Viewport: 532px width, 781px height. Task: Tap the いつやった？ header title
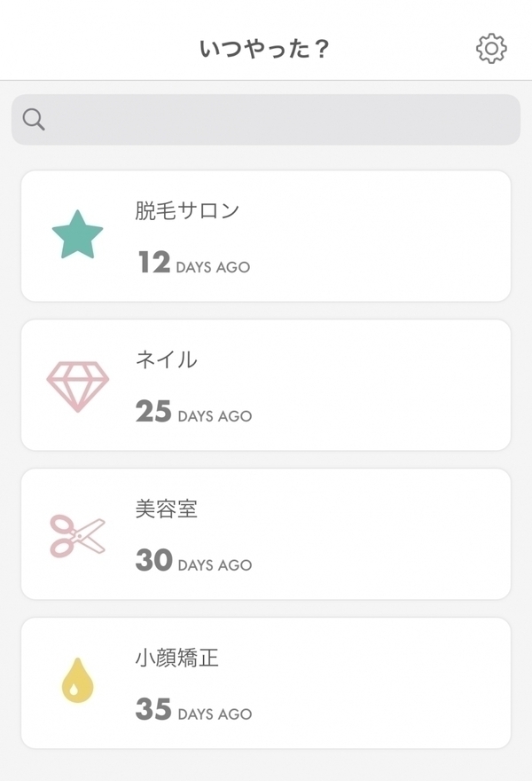click(265, 48)
